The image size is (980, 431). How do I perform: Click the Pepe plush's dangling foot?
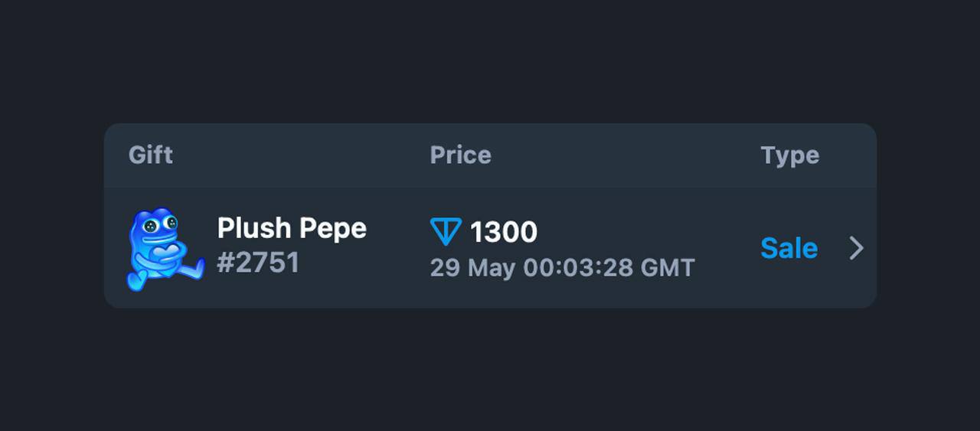pos(193,268)
